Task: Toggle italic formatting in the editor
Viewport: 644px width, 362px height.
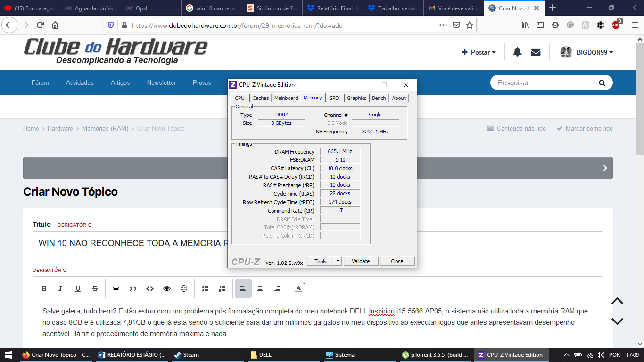Action: click(60, 288)
